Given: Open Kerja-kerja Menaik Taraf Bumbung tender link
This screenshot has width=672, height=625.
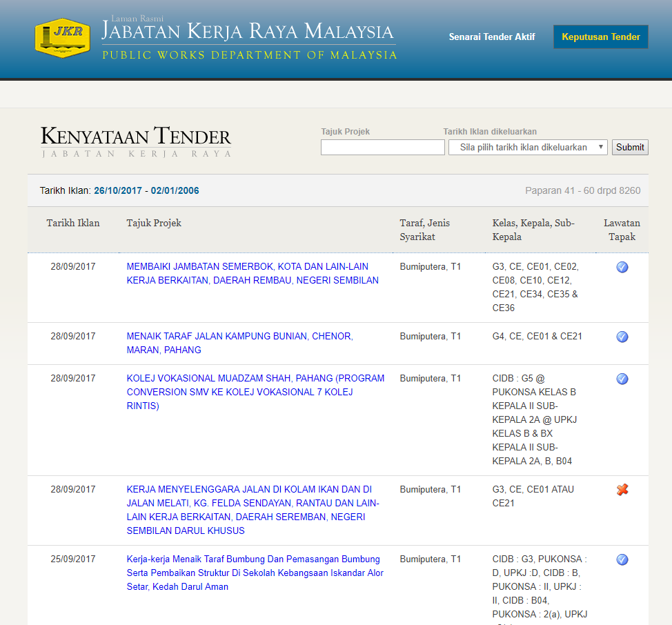Looking at the screenshot, I should coord(255,573).
